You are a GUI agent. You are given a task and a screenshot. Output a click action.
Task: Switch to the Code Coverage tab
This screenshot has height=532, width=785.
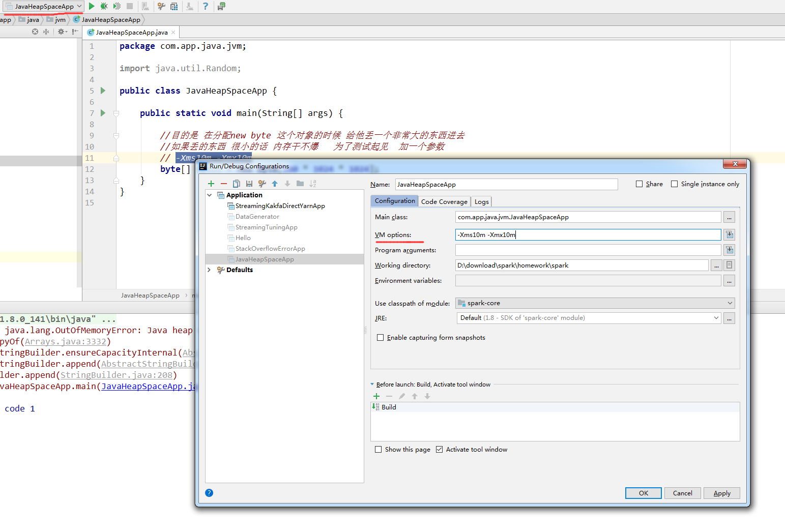pos(444,201)
